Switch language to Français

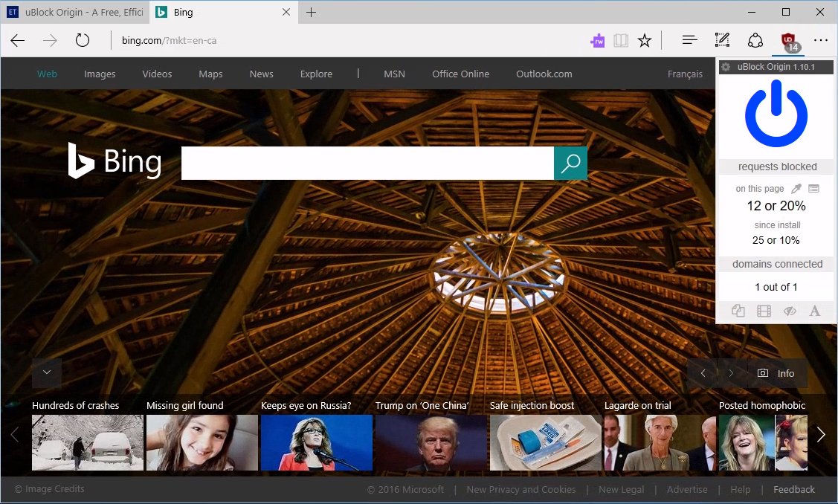(x=685, y=74)
